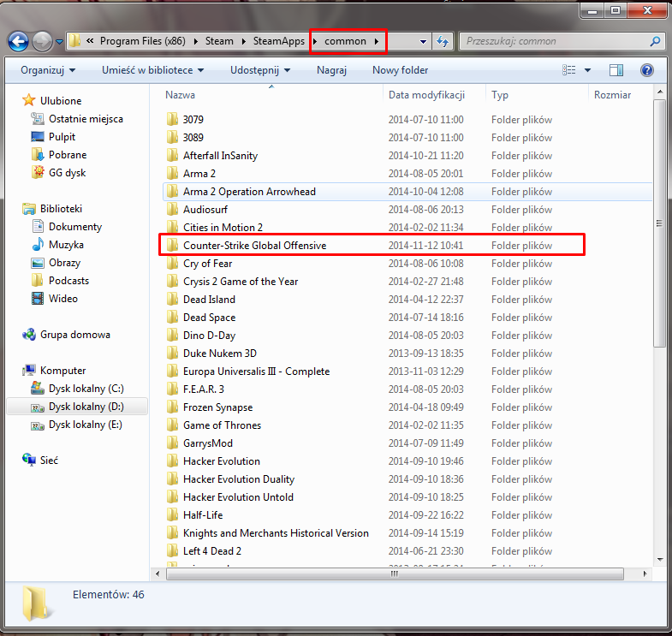
Task: Open view options dropdown arrow
Action: pos(587,70)
